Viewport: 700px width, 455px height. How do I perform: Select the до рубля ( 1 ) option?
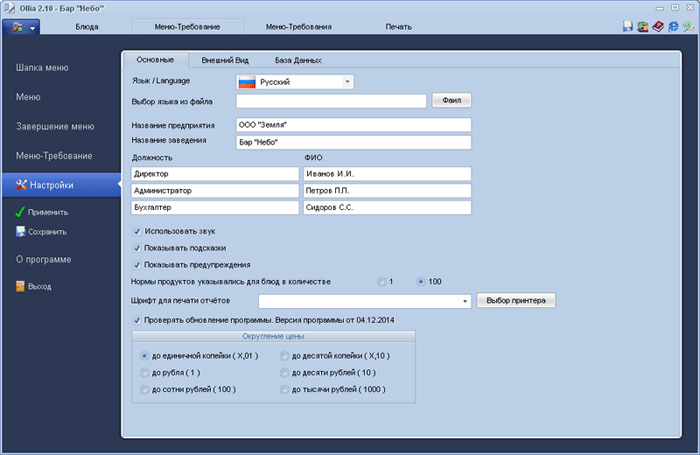[146, 372]
